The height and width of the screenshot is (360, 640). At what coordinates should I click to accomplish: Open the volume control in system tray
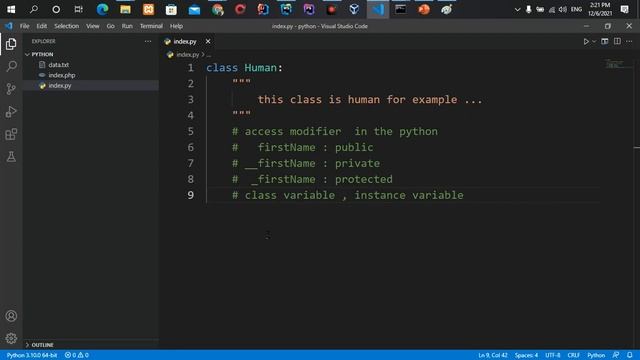pyautogui.click(x=562, y=9)
